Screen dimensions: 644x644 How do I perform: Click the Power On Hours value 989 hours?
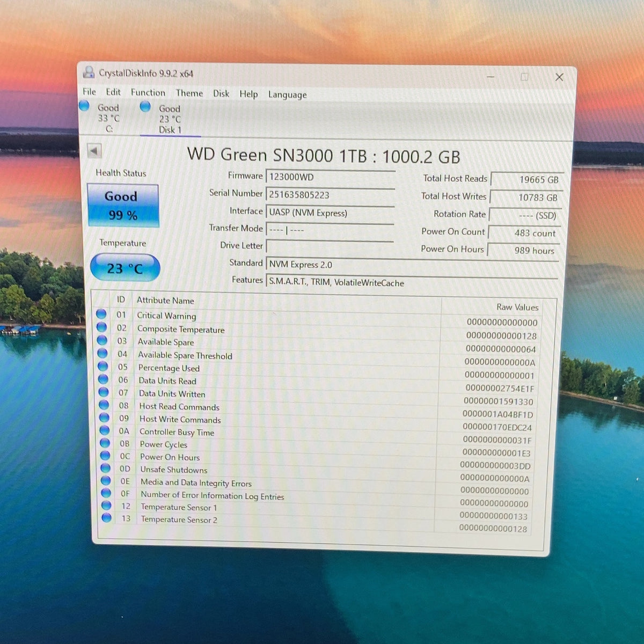pyautogui.click(x=523, y=250)
